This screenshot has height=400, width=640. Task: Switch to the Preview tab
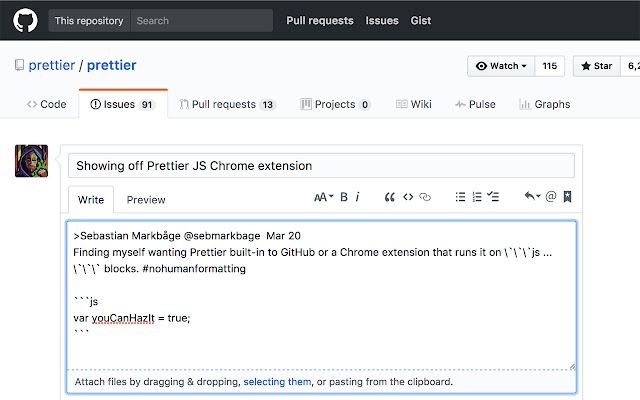(x=146, y=200)
